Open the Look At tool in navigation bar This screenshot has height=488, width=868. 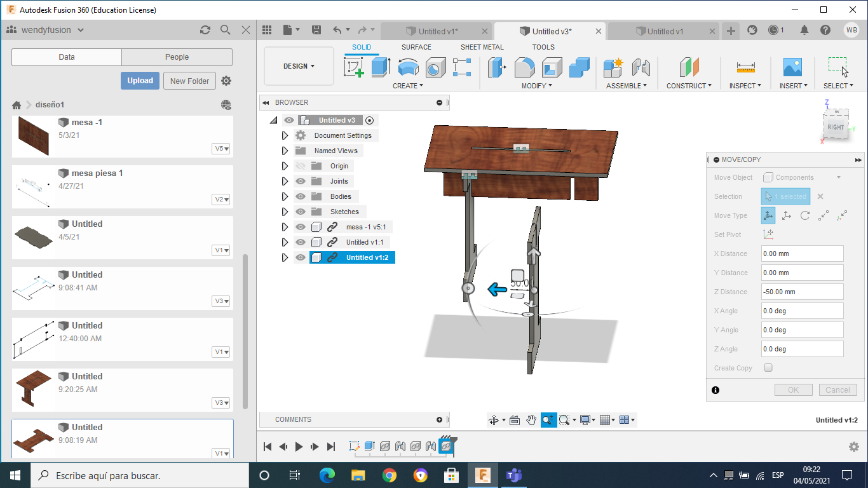coord(515,420)
